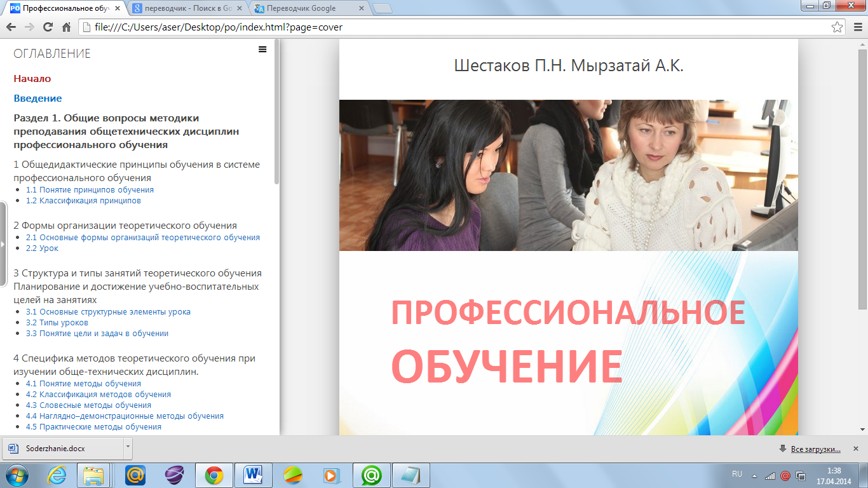Open '4.4 Наглядно-демонстрационные методы обучения'
The image size is (868, 488).
tap(125, 416)
